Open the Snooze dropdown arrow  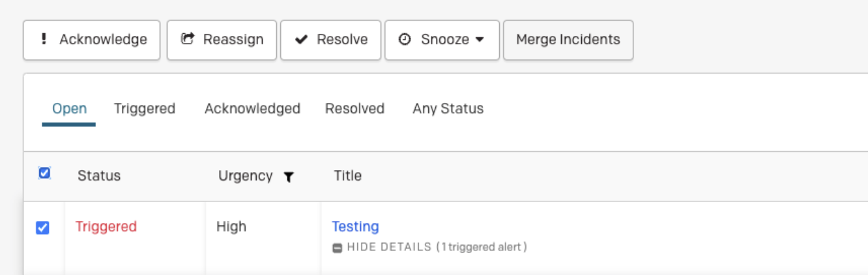[x=480, y=40]
